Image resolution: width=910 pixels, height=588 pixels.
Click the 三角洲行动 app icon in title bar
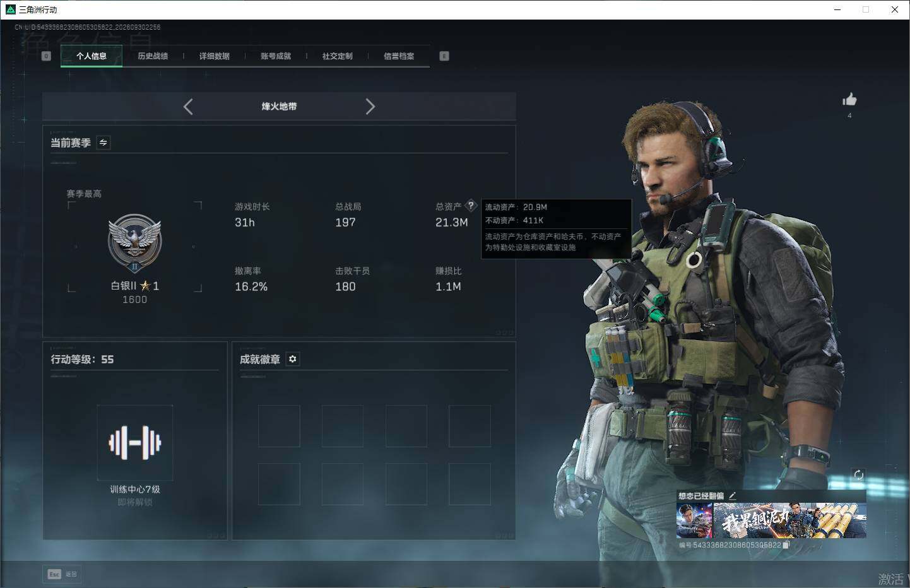pyautogui.click(x=10, y=9)
